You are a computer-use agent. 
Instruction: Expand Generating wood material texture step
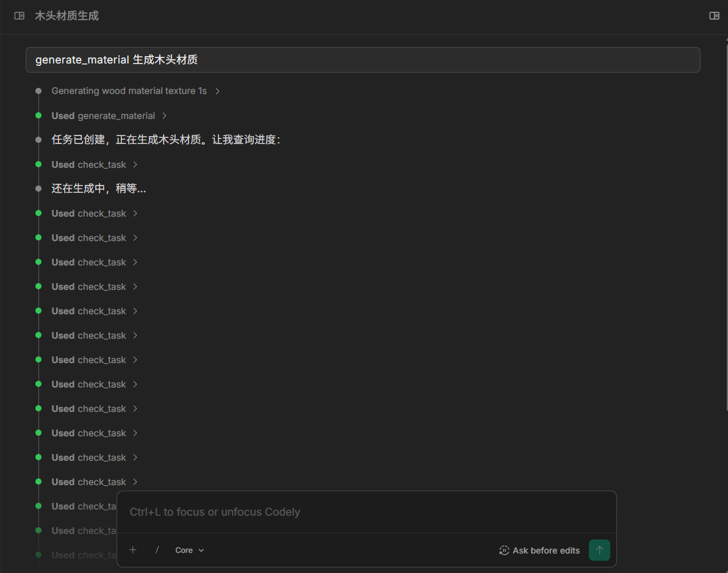pyautogui.click(x=217, y=91)
